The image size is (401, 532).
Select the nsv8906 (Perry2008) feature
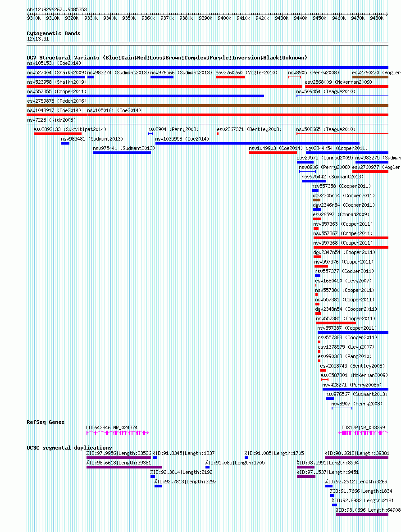click(307, 172)
